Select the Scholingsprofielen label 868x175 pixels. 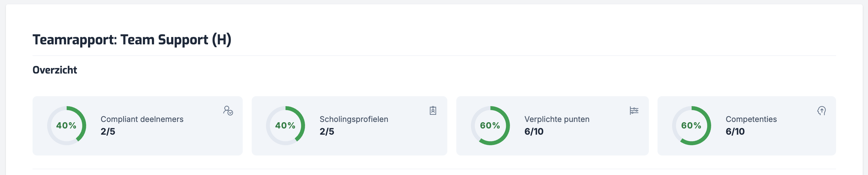[x=354, y=119]
